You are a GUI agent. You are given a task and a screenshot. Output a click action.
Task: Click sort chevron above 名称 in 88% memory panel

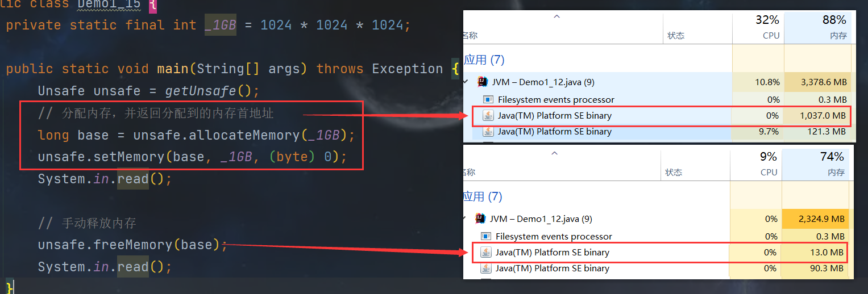(x=556, y=17)
